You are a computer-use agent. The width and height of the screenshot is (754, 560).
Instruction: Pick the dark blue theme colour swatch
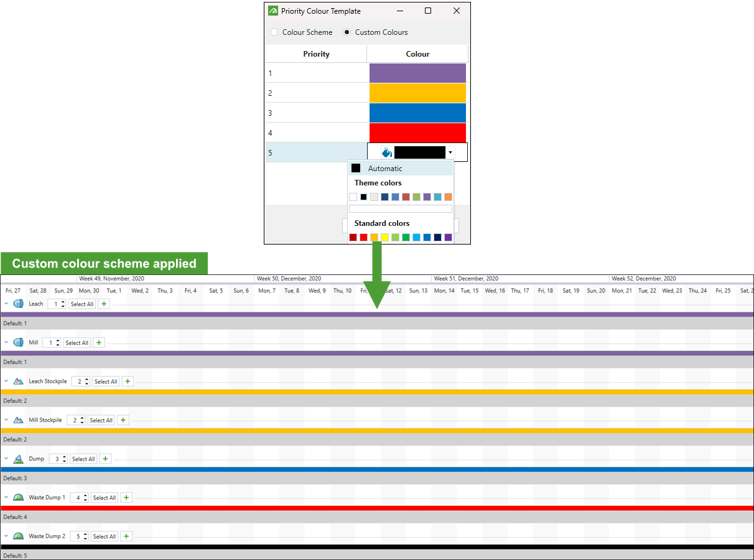[385, 197]
